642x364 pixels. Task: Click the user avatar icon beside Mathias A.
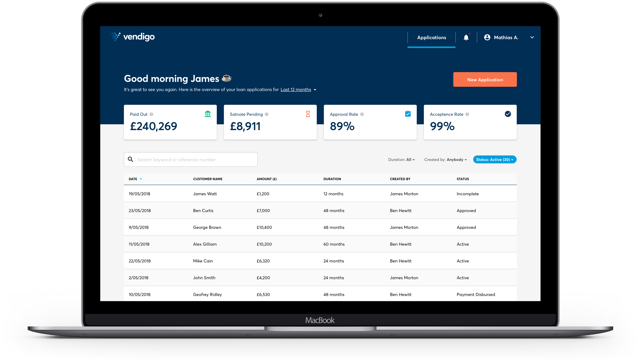point(487,37)
